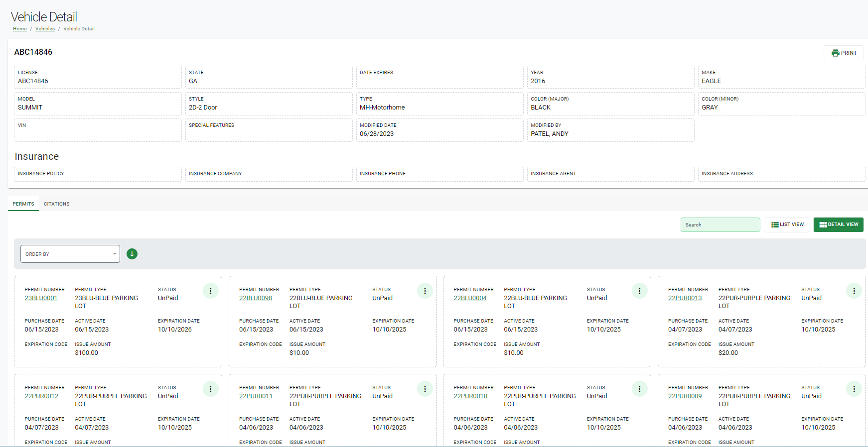Switch to List View
Screen dimensions: 868x447
click(787, 224)
